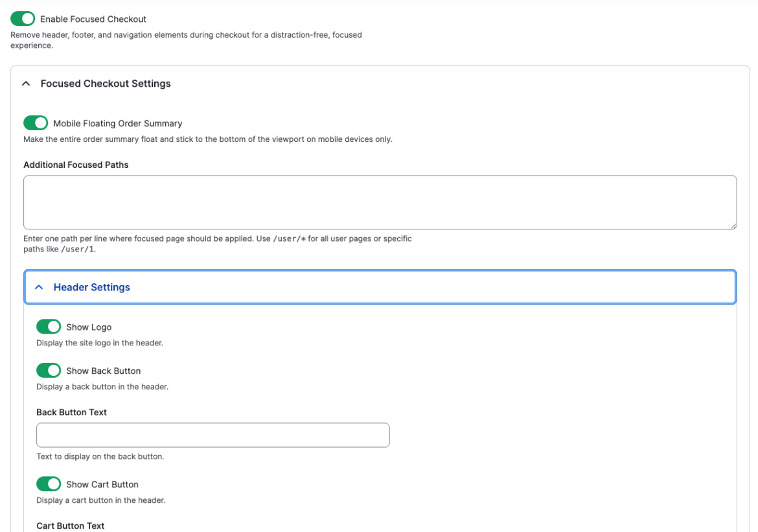Click the Show Logo label text
Viewport: 758px width, 532px height.
click(x=89, y=327)
